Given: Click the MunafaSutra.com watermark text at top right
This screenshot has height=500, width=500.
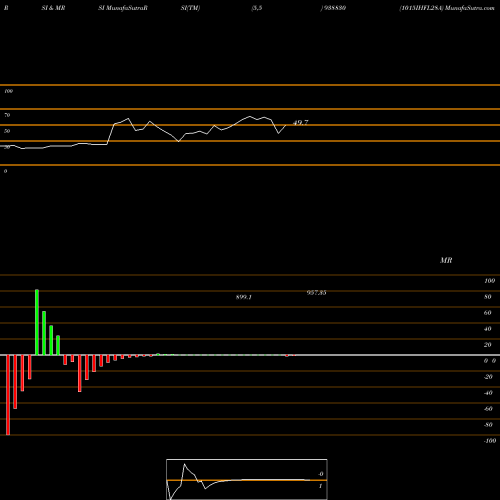Looking at the screenshot, I should [x=470, y=8].
